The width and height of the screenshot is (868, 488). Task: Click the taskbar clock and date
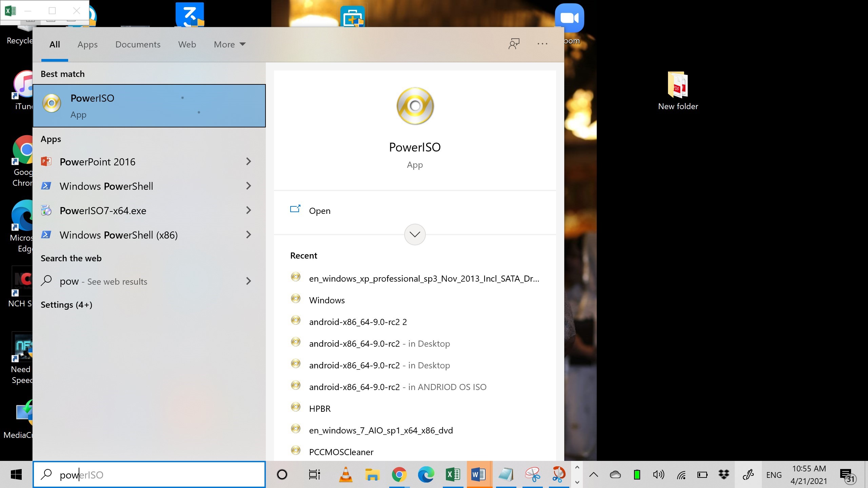(x=809, y=474)
